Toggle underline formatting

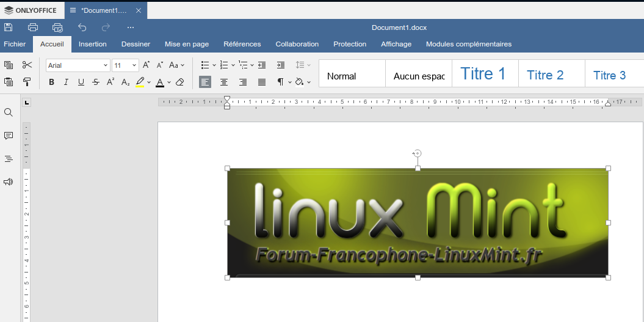81,82
